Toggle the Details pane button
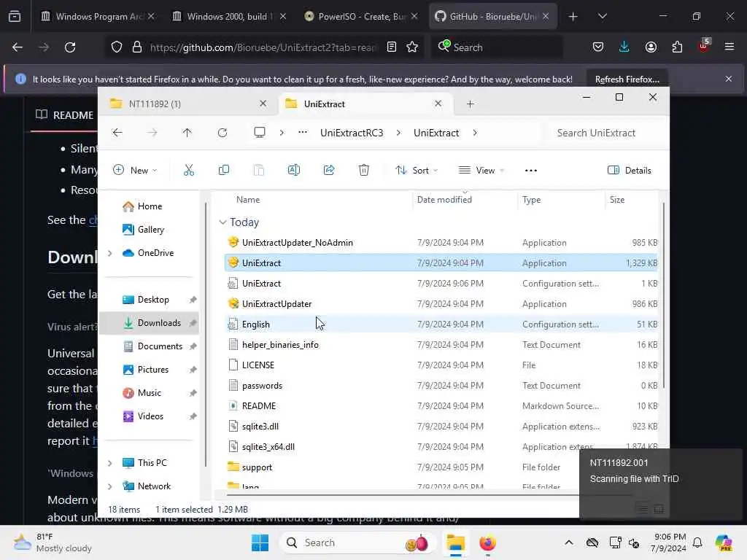This screenshot has width=747, height=560. (x=629, y=170)
